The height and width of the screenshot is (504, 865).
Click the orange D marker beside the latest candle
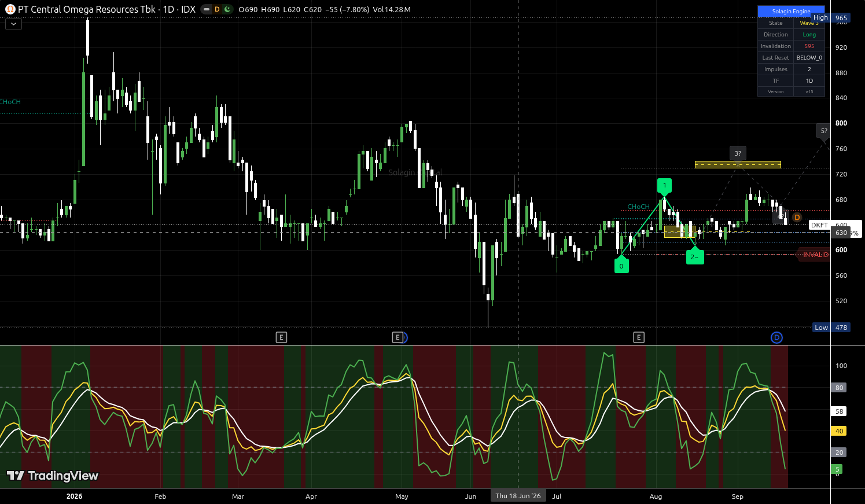click(797, 218)
